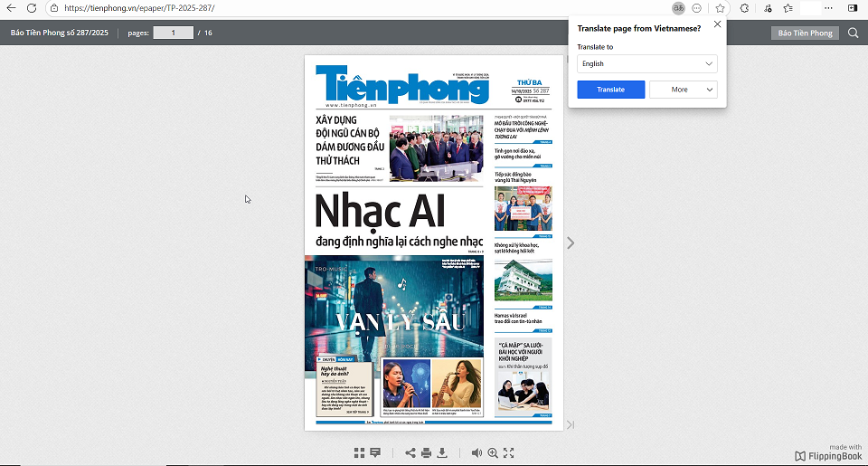The width and height of the screenshot is (868, 466).
Task: Open the music note toolbar icon
Action: point(768,8)
